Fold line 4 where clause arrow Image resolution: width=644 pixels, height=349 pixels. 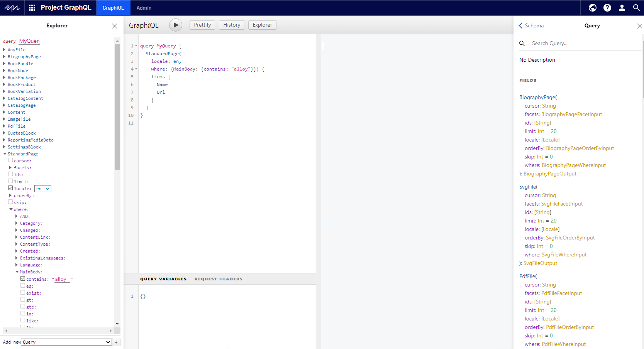[x=136, y=69]
